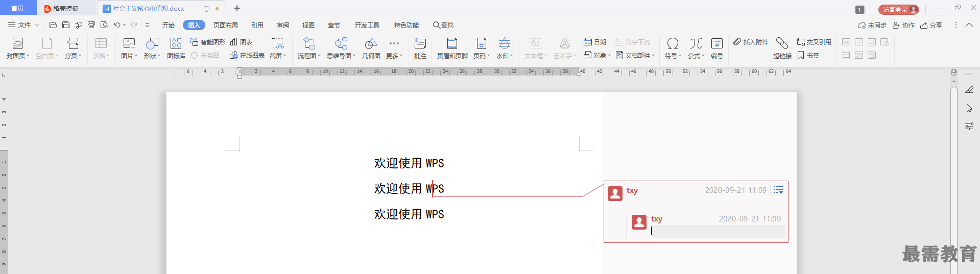Add a 书签 bookmark
Viewport: 980px width, 274px height.
pyautogui.click(x=808, y=55)
